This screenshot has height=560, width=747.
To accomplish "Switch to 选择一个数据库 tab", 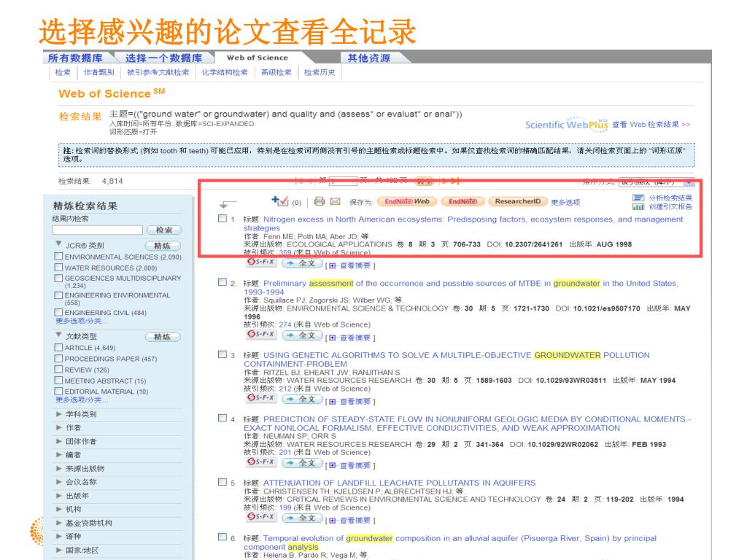I will (x=163, y=58).
